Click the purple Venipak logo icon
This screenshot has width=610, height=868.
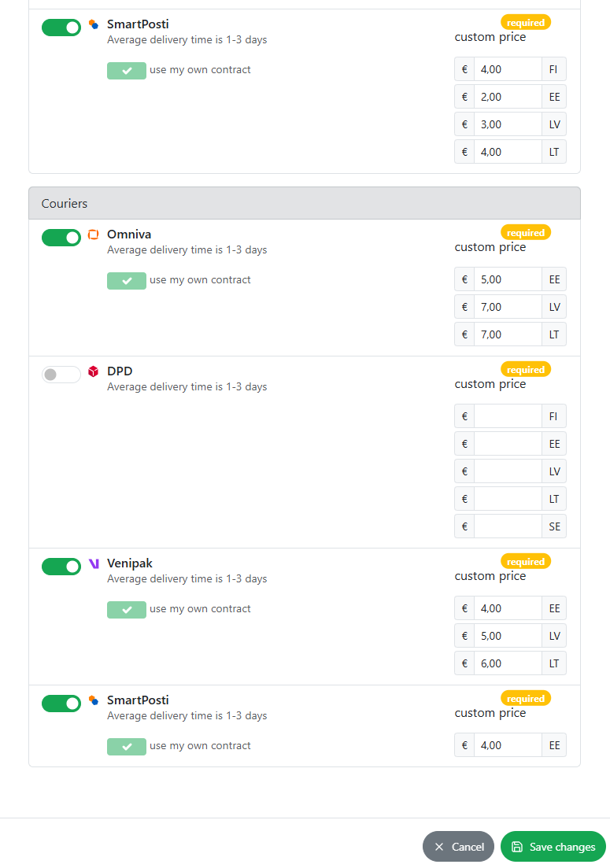coord(94,563)
